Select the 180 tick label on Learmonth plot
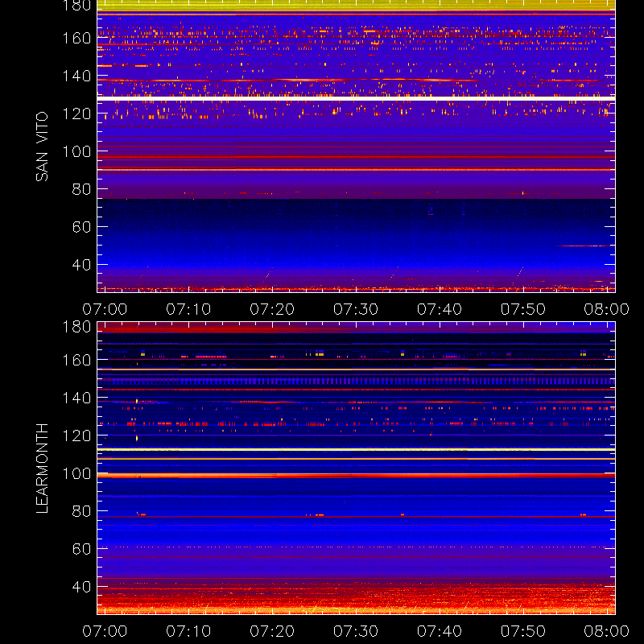 coord(76,327)
